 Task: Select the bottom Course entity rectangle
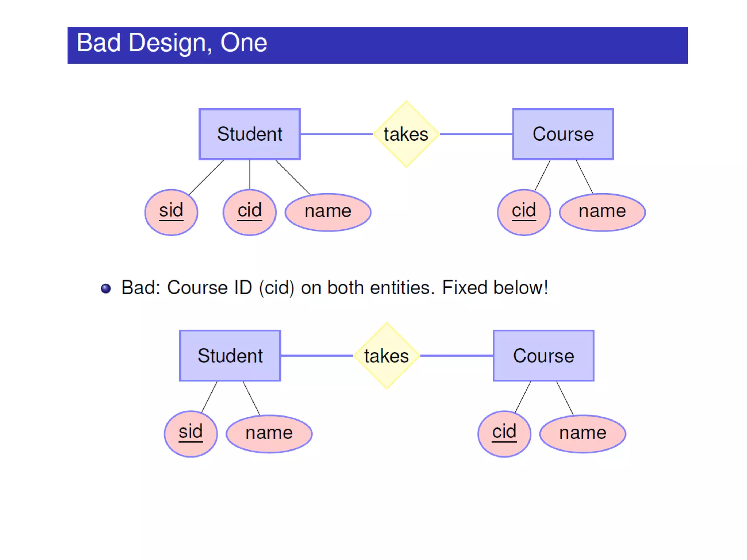coord(543,355)
